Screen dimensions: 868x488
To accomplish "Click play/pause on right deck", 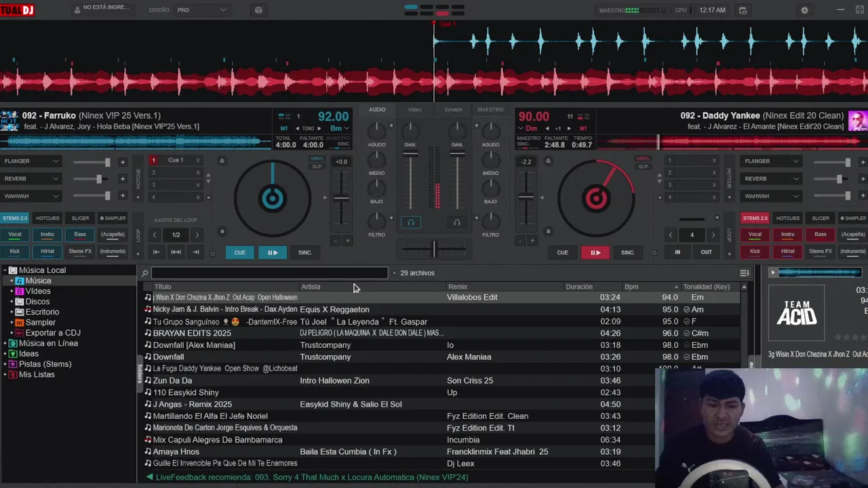I will [595, 252].
